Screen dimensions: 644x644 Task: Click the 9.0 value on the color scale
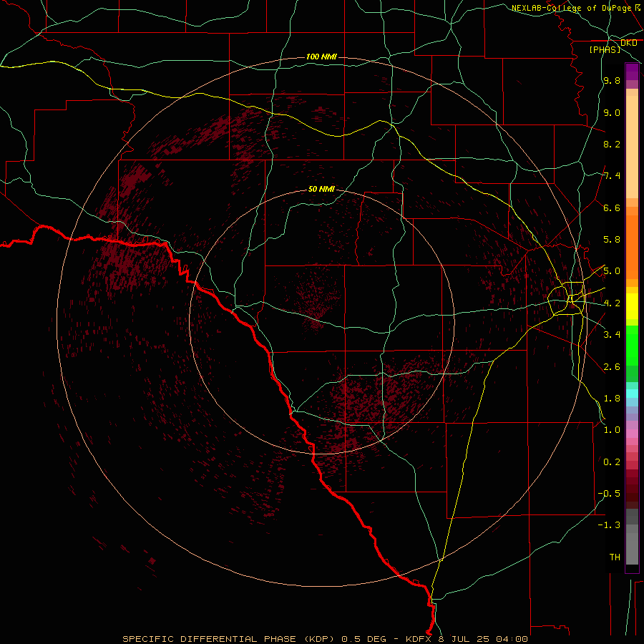click(x=612, y=112)
